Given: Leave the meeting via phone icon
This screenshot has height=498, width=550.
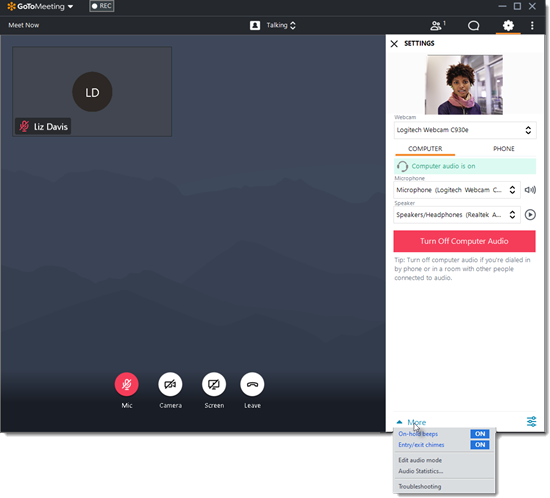Looking at the screenshot, I should pos(252,384).
